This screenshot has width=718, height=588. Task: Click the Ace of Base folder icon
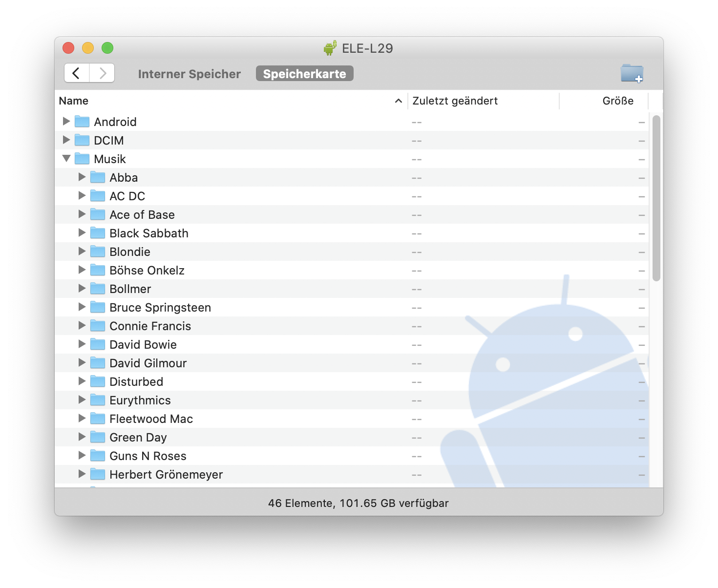pos(98,214)
